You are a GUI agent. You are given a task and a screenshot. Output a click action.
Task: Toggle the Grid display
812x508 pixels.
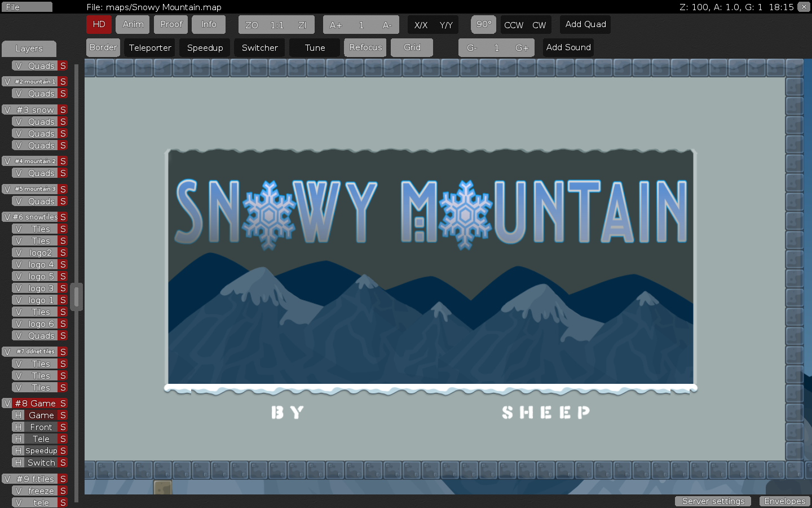[412, 47]
